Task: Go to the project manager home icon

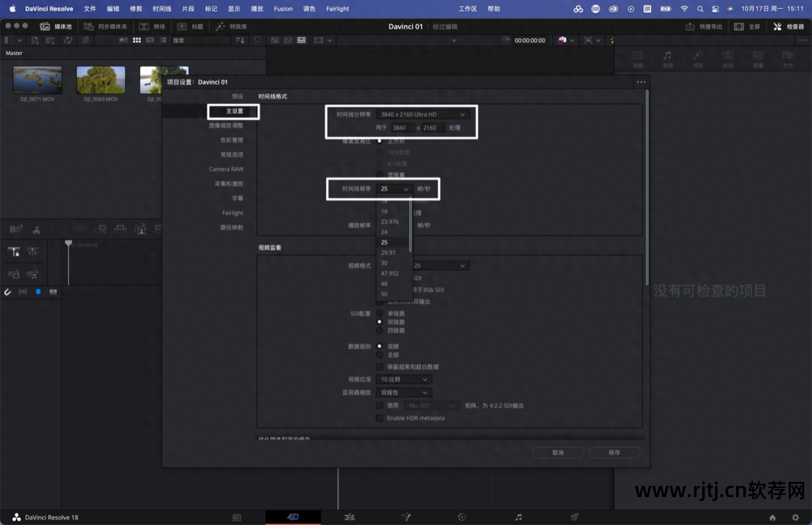Action: 772,517
